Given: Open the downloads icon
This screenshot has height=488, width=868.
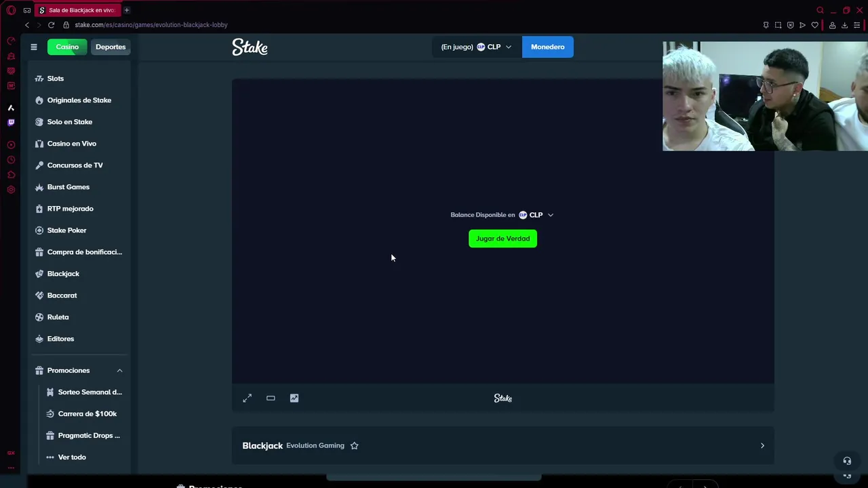Looking at the screenshot, I should 844,25.
